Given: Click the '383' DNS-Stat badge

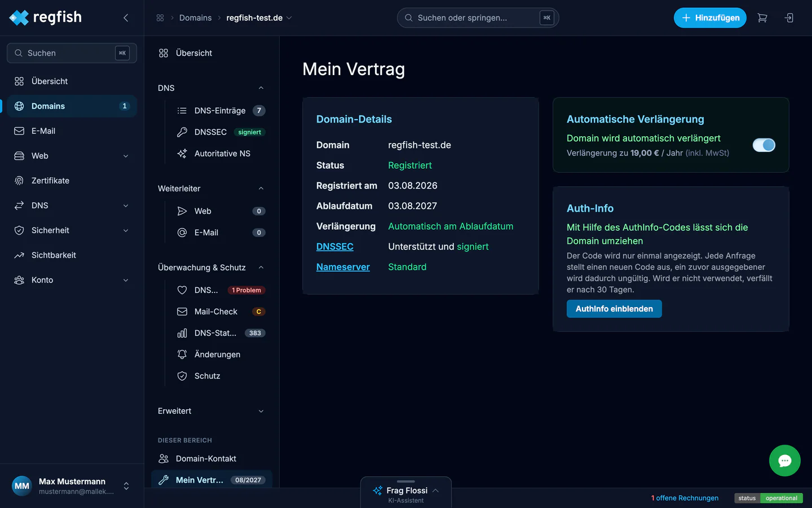Looking at the screenshot, I should pos(255,333).
